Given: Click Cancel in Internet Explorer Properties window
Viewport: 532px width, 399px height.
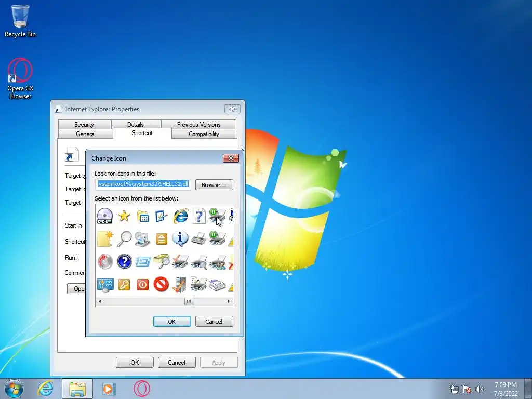Looking at the screenshot, I should coord(177,362).
